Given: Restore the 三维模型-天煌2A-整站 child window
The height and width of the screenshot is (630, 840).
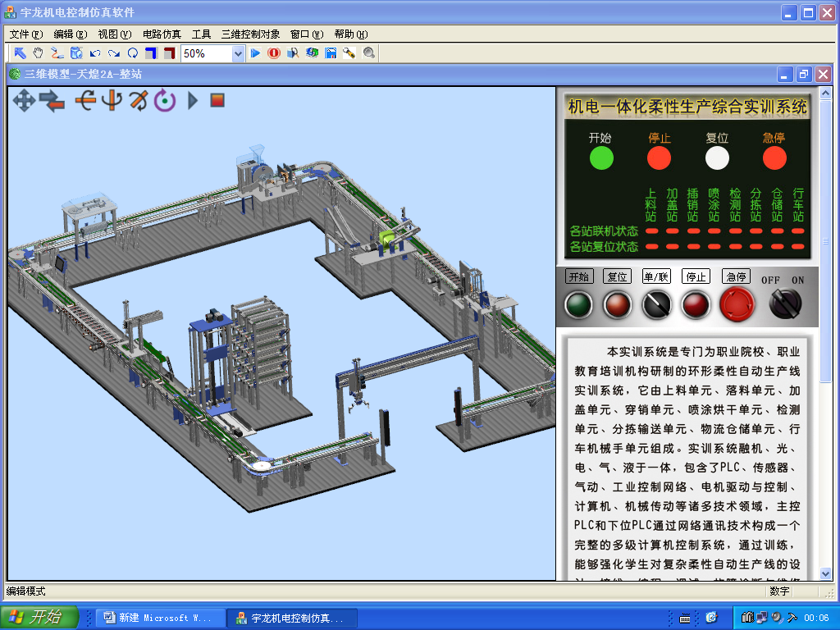Looking at the screenshot, I should pos(804,75).
